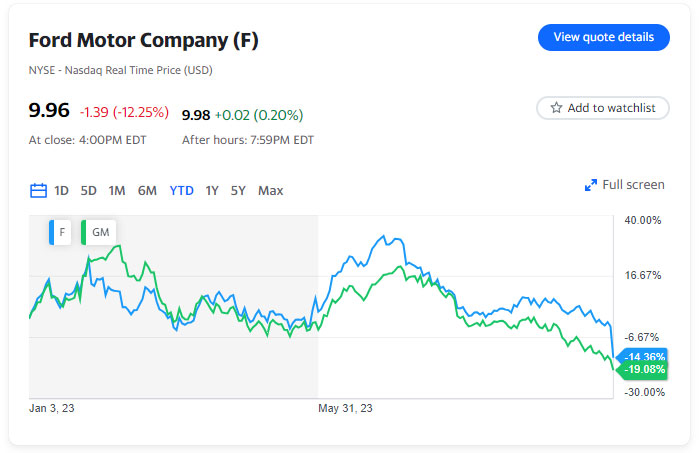Switch chart to 5D range
The height and width of the screenshot is (453, 699).
click(89, 190)
